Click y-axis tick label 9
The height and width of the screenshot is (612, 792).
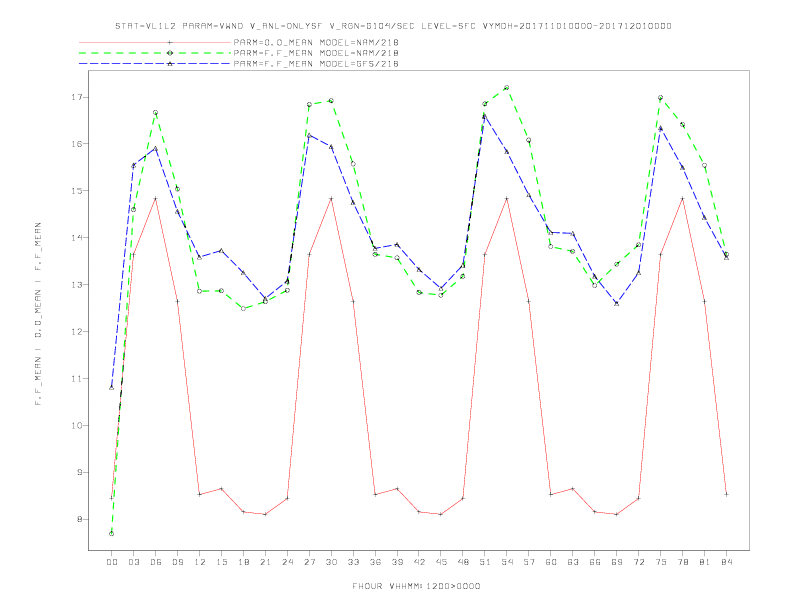(80, 473)
